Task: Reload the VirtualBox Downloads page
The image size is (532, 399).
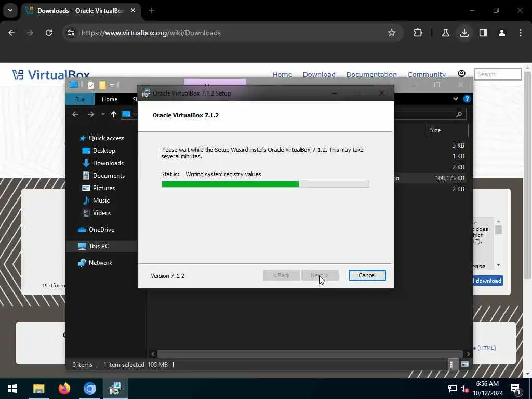Action: [x=49, y=33]
